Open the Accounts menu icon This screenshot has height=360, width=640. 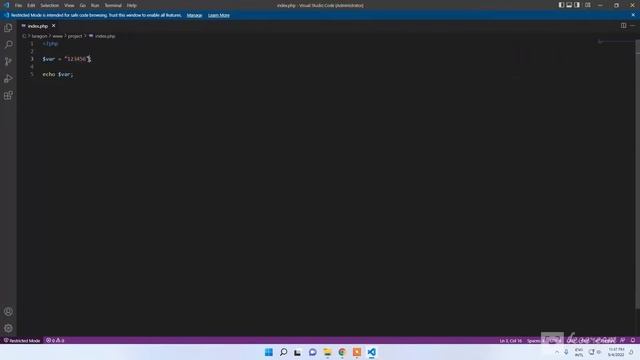pos(8,311)
